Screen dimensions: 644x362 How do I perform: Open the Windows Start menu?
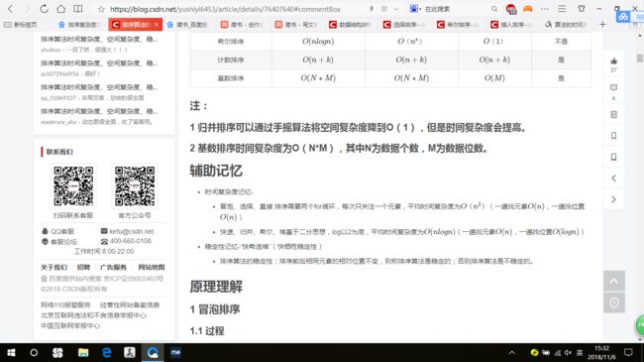(11, 352)
